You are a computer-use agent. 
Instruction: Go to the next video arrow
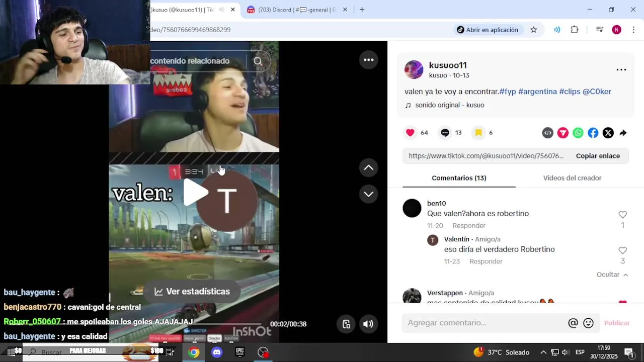(369, 194)
